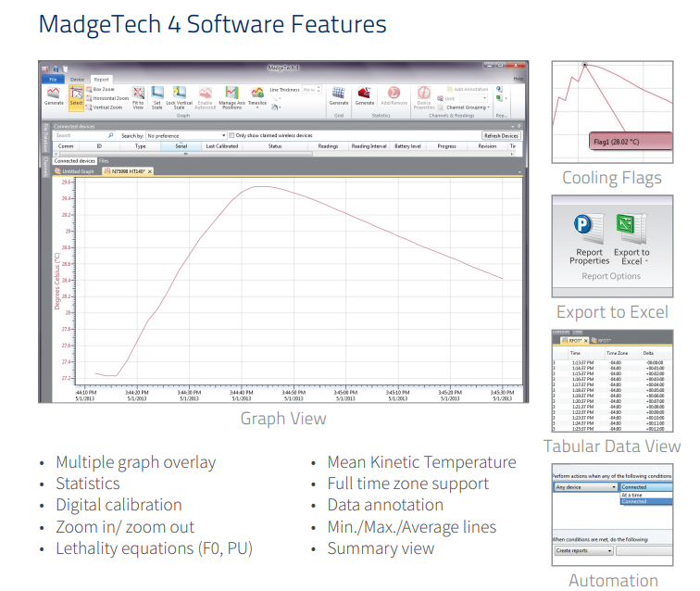Adjust the Line Thickness spinner

[x=319, y=90]
